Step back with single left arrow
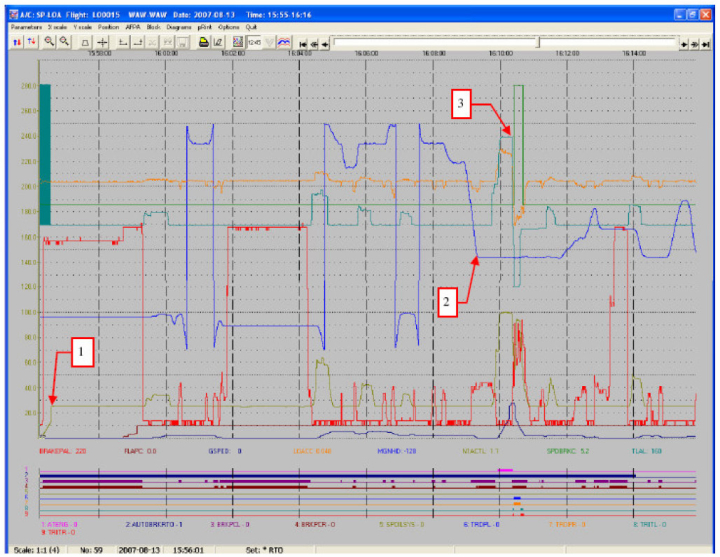The height and width of the screenshot is (557, 720). (325, 44)
